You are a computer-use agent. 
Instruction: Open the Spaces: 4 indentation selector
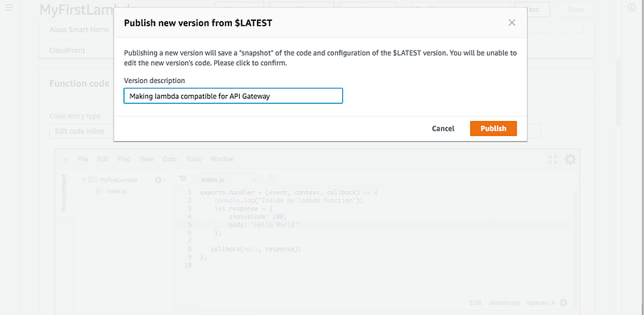click(540, 303)
